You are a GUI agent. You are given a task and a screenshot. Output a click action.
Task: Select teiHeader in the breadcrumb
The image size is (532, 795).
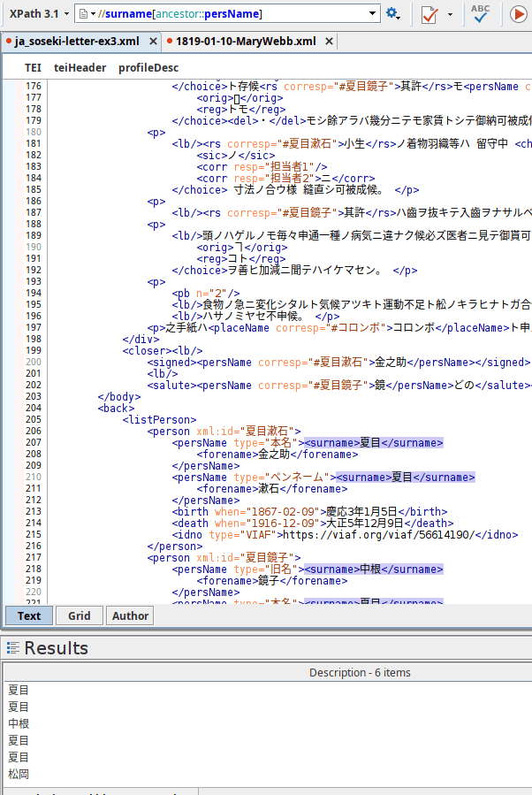[x=80, y=68]
